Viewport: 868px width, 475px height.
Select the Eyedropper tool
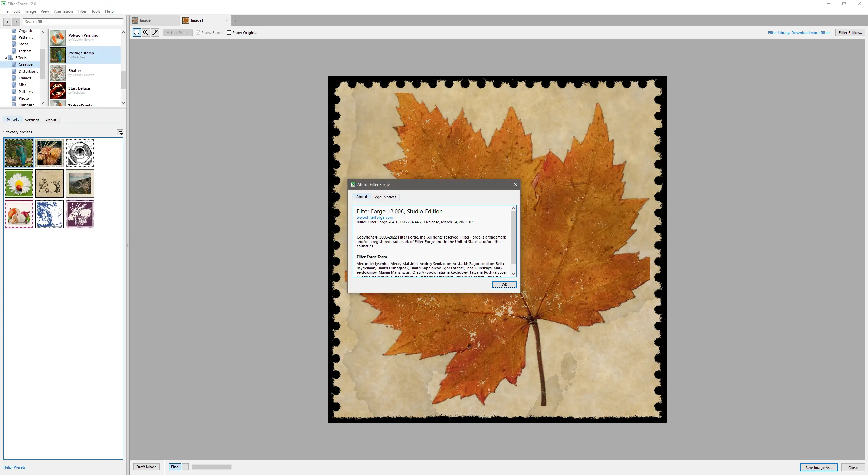[155, 32]
